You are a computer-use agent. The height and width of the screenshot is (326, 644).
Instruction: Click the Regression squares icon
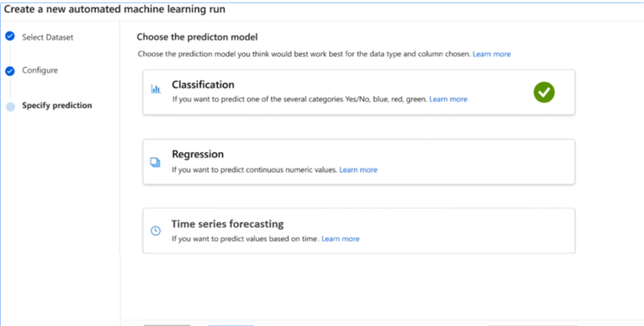[155, 162]
